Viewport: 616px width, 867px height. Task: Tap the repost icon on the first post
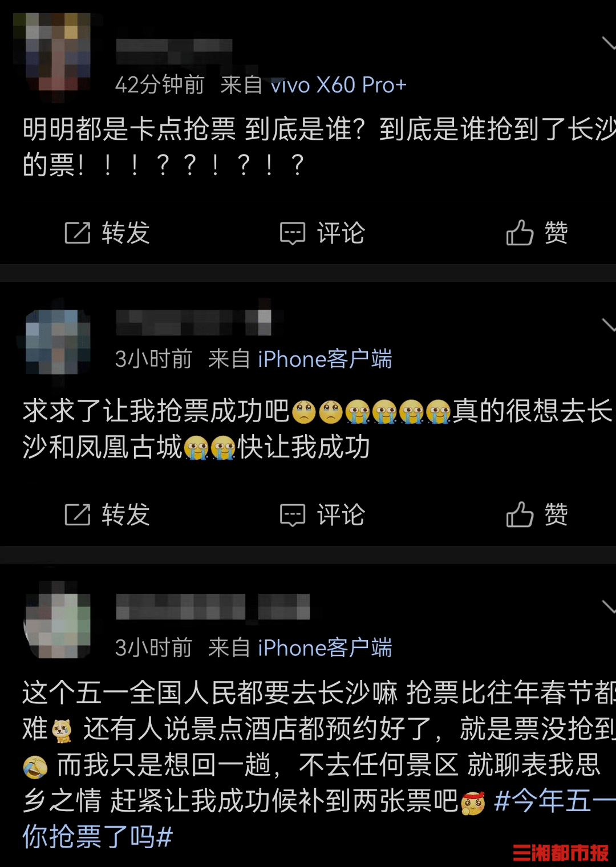coord(78,233)
